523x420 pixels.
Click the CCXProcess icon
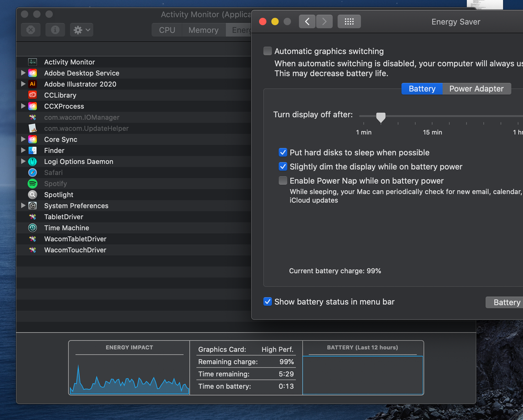(32, 106)
